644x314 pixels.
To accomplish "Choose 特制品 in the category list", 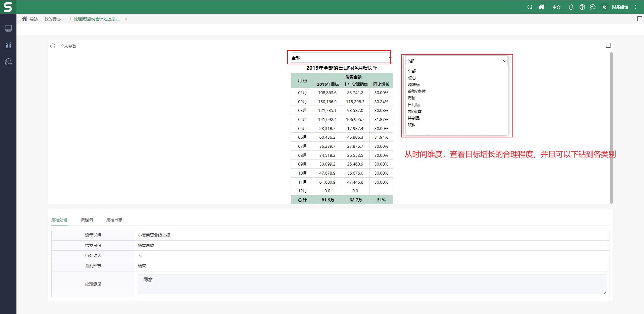I will 414,118.
